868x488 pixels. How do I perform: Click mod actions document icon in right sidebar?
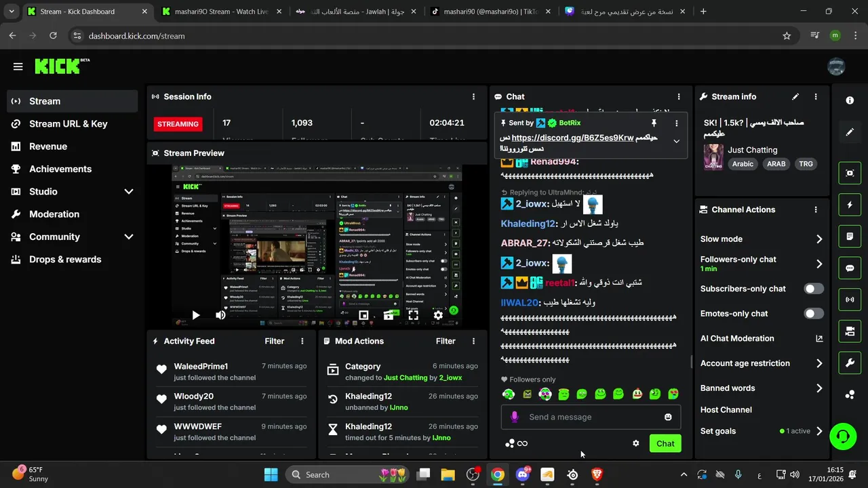click(x=850, y=237)
